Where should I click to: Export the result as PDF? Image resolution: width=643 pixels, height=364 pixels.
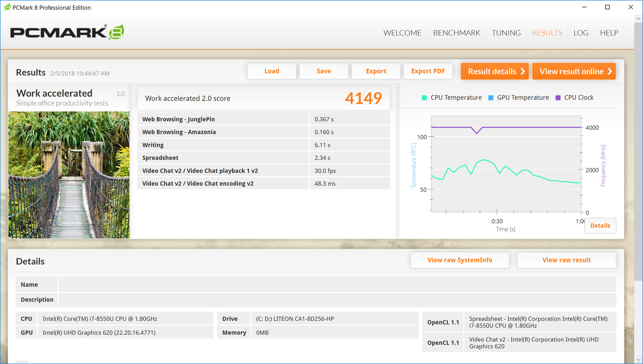pyautogui.click(x=428, y=71)
